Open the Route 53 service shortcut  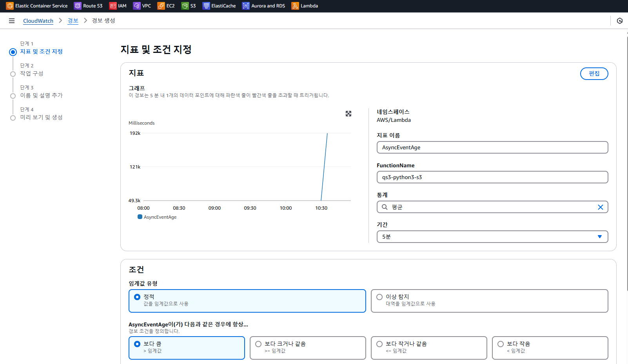(88, 6)
